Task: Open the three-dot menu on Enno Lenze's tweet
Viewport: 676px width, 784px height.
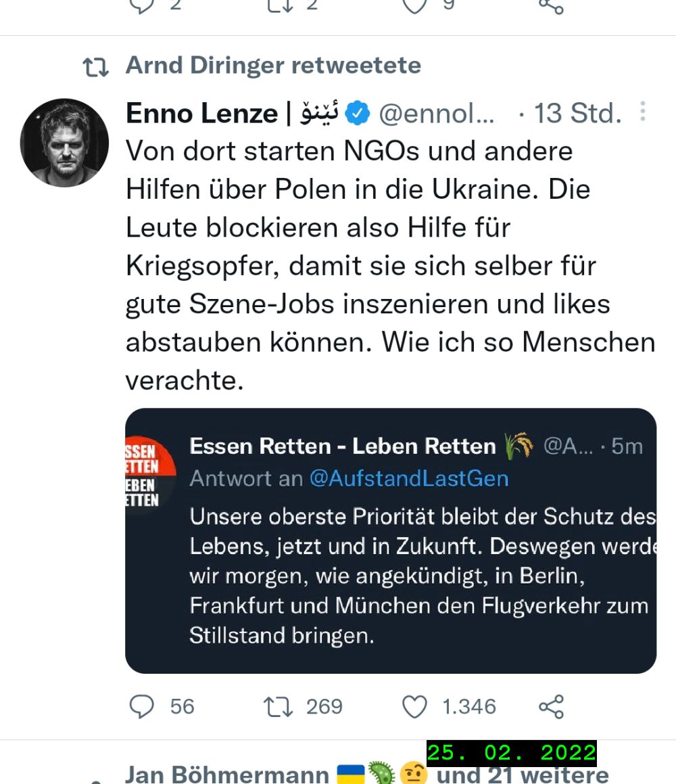Action: tap(642, 112)
